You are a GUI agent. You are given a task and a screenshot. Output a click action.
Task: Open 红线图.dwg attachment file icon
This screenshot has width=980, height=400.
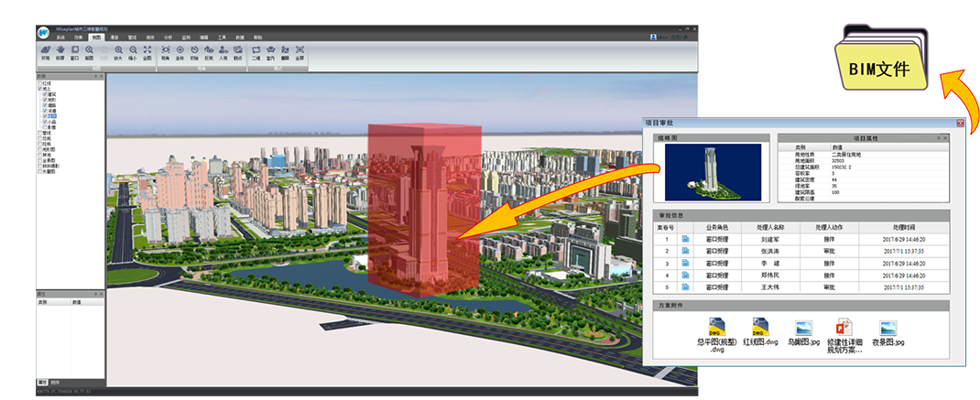tap(760, 330)
